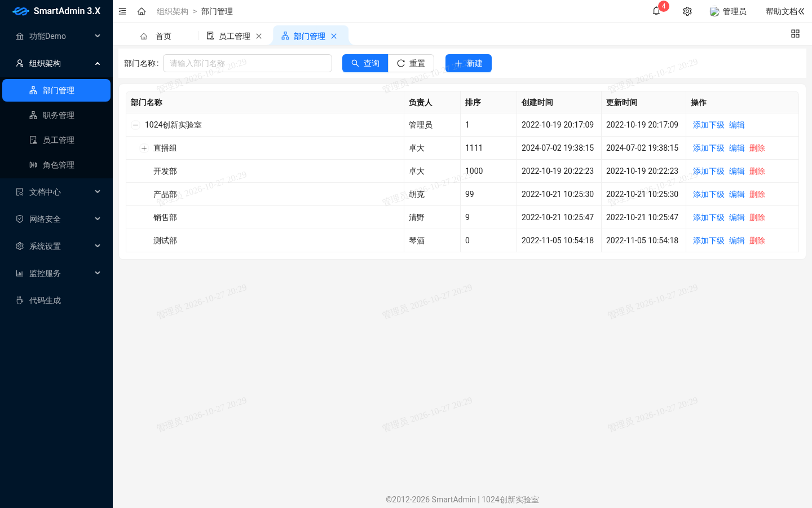Click 添加下级 for 产品部
This screenshot has height=508, width=812.
point(708,194)
